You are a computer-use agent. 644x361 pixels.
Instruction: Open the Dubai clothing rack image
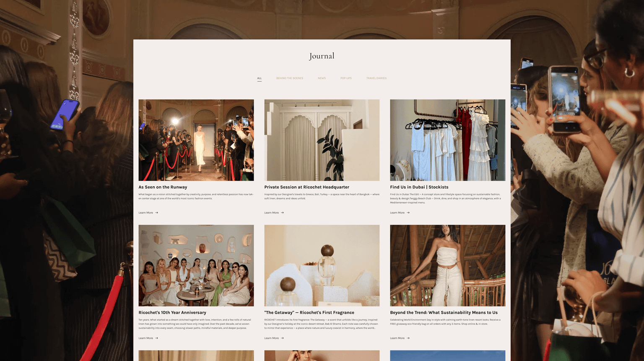coord(447,140)
